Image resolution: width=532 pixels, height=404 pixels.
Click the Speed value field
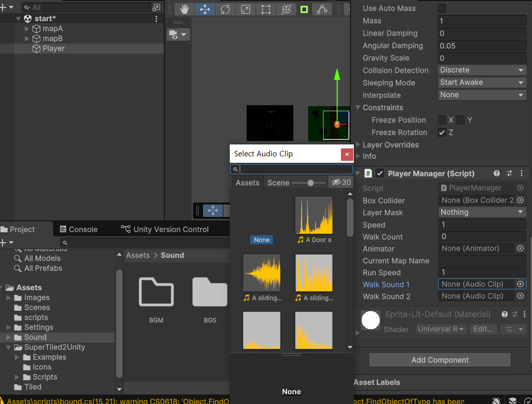[482, 224]
